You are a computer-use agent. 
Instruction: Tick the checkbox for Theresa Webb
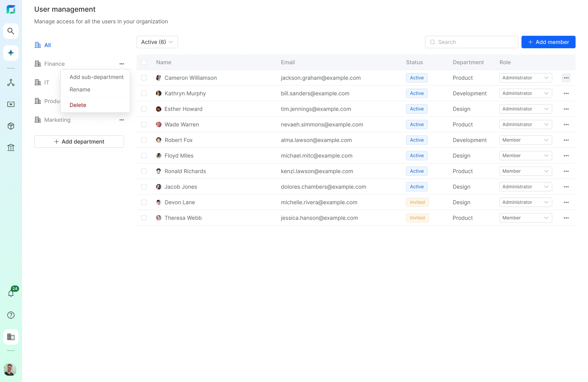tap(144, 218)
